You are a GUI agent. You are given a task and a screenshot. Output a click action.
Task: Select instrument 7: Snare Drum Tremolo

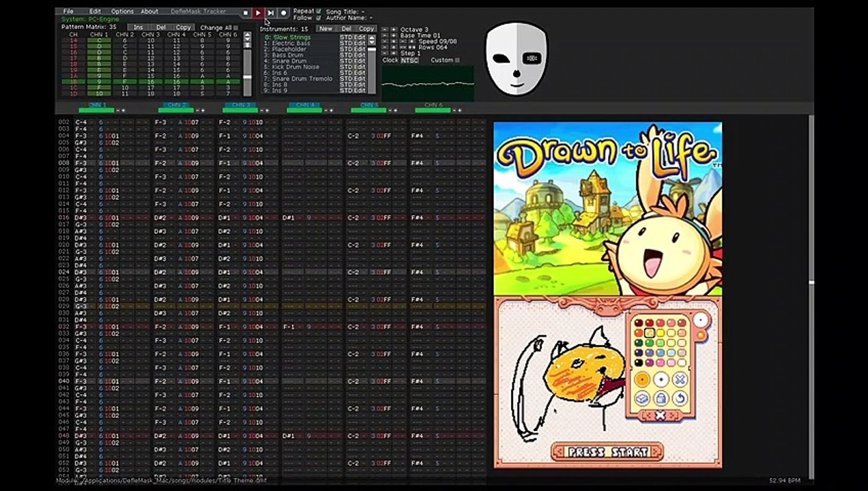pos(298,79)
